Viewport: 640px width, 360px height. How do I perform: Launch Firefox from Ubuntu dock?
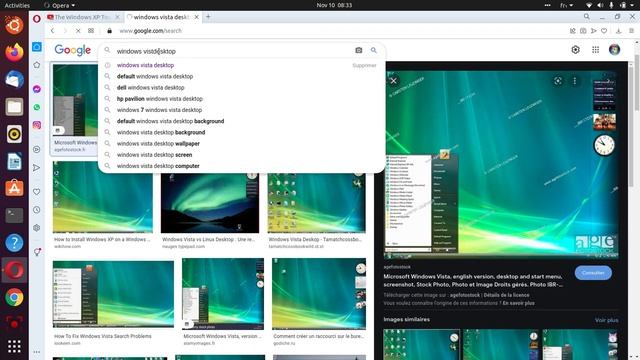coord(14,52)
